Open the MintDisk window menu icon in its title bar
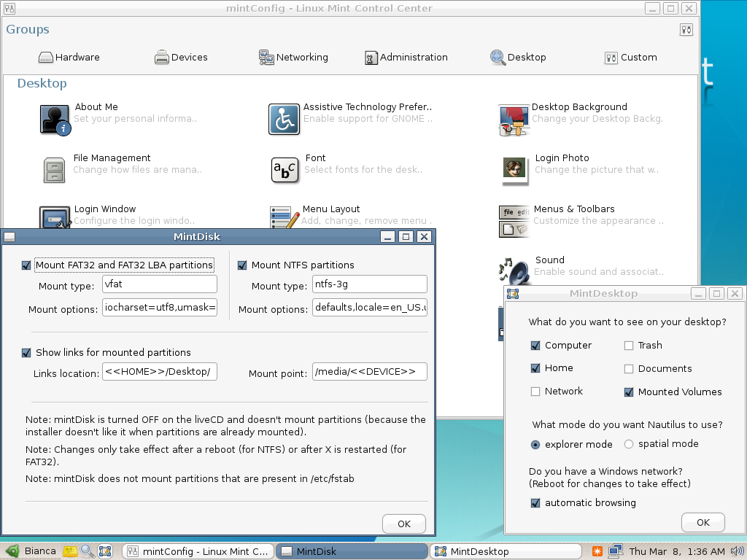 (9, 237)
